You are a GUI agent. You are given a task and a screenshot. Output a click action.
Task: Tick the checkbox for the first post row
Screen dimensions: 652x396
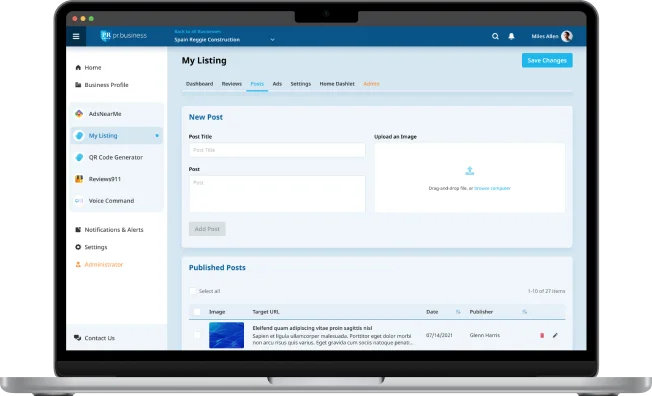197,335
